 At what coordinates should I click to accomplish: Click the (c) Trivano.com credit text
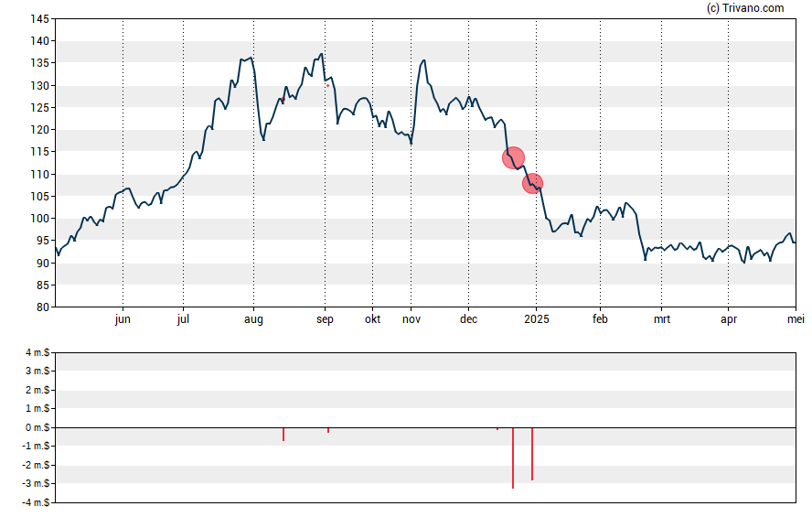pyautogui.click(x=745, y=8)
